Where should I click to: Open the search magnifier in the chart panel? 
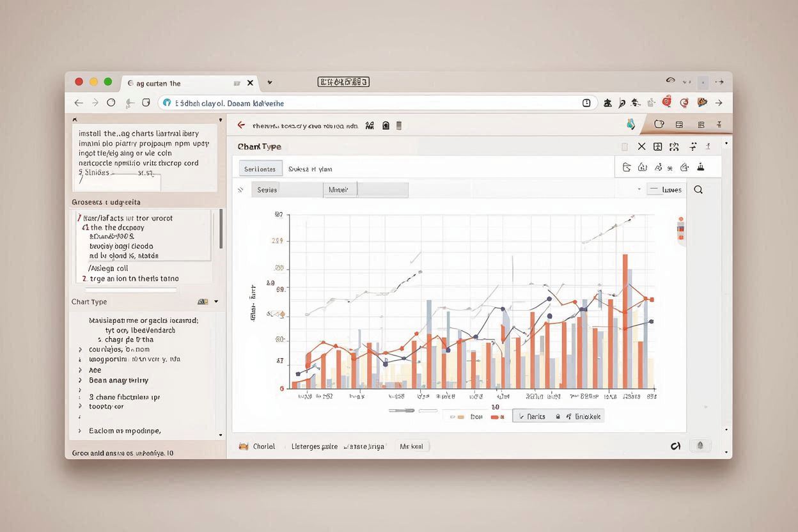pyautogui.click(x=698, y=189)
